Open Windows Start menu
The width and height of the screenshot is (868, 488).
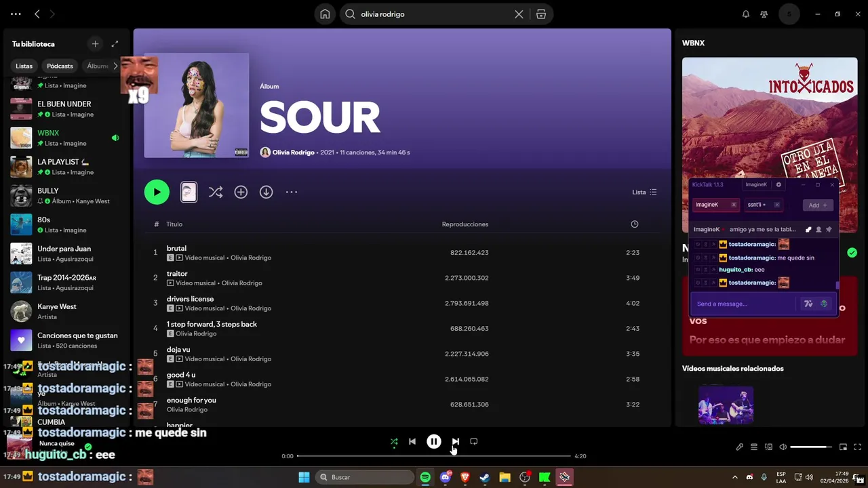click(304, 477)
